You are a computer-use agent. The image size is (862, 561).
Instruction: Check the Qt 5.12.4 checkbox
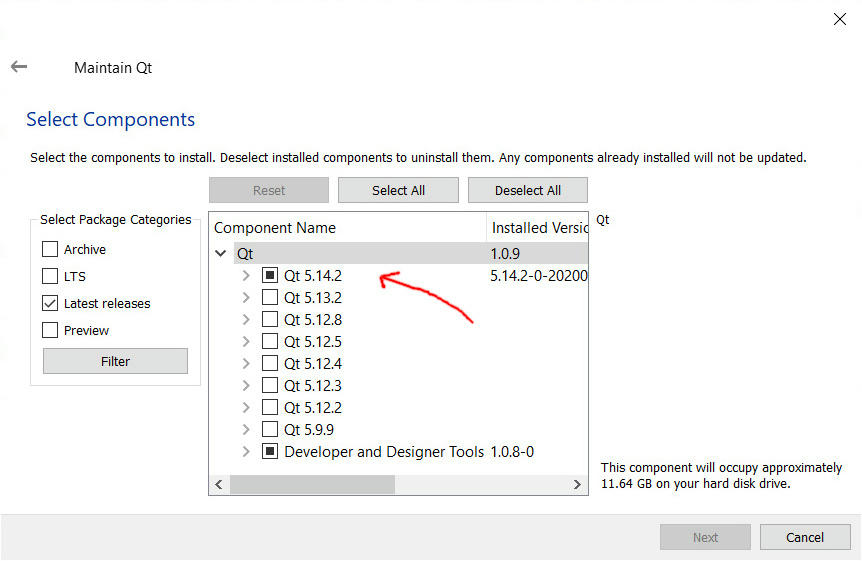coord(270,363)
